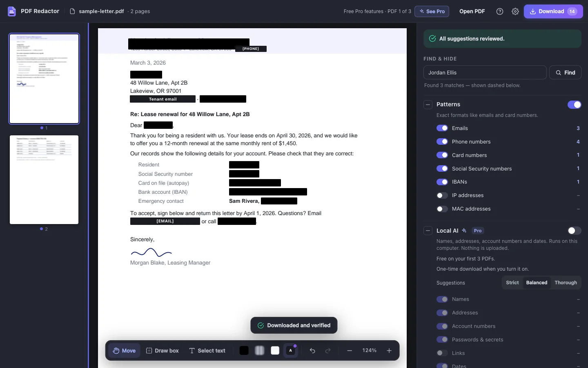Screen dimensions: 588x368
Task: Select the Strict suggestions level
Action: pyautogui.click(x=512, y=283)
